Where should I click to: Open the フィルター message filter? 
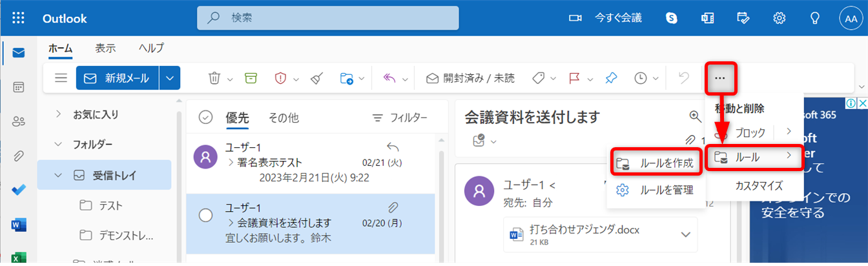(400, 118)
